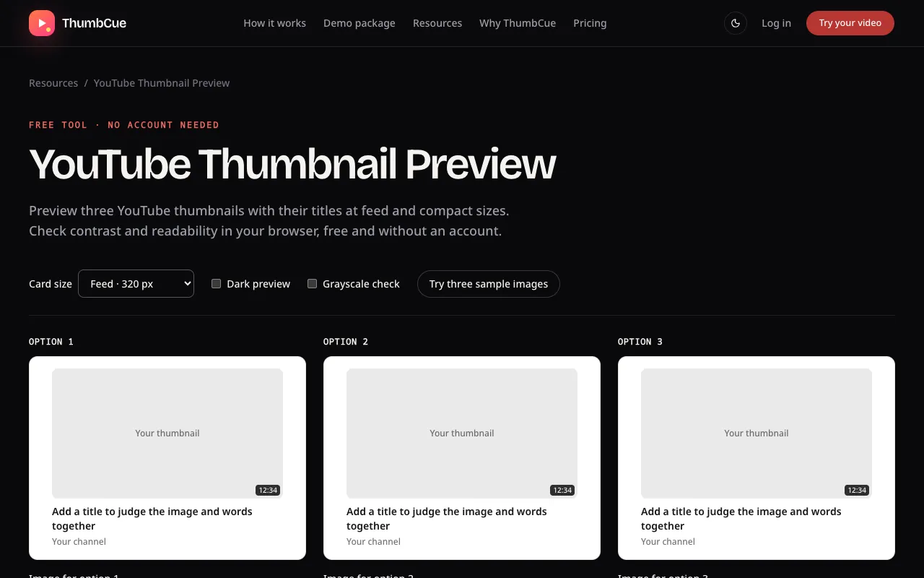Click the ThumbCue brand name
Viewport: 924px width, 578px height.
pos(94,23)
